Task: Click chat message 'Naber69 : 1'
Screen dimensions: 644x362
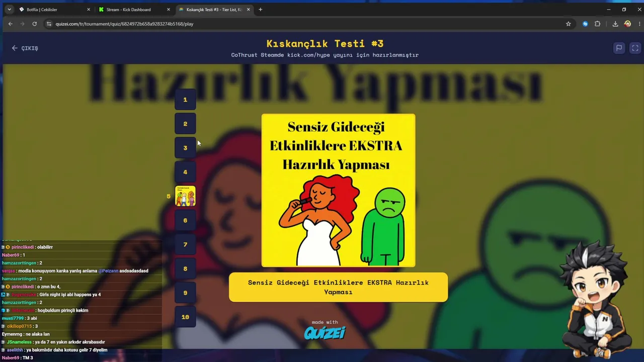Action: [14, 255]
